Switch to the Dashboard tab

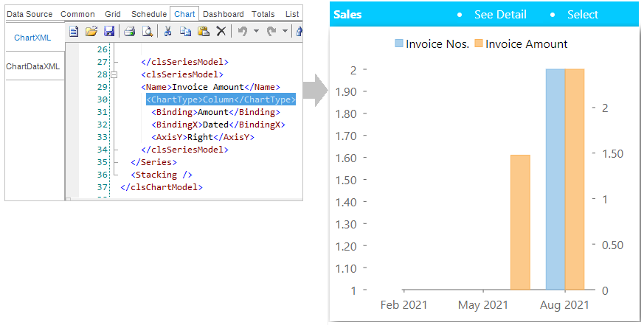coord(223,14)
